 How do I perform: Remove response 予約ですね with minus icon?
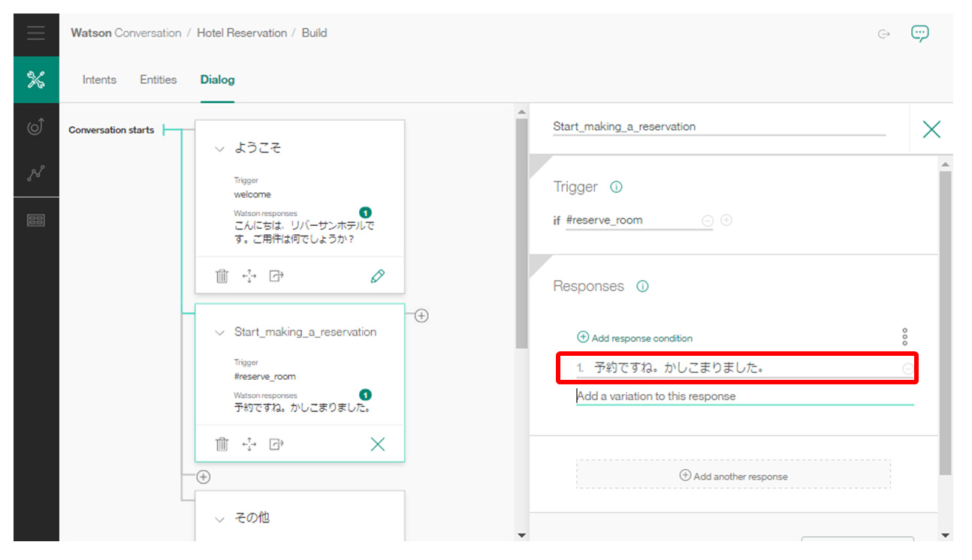907,369
